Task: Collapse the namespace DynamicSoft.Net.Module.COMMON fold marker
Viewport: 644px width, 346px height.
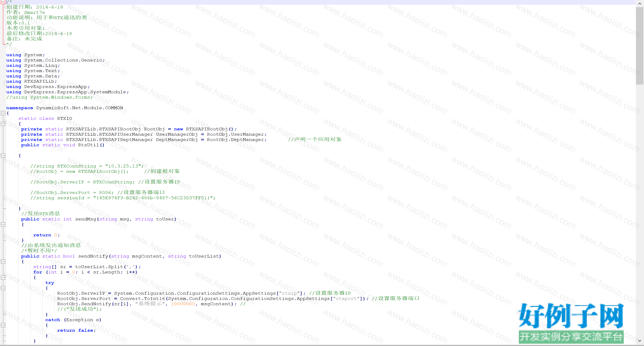Action: click(3, 113)
